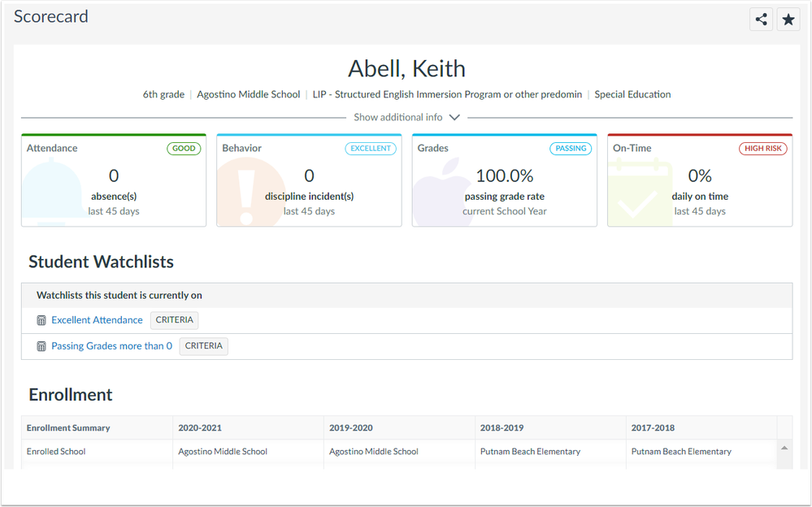View CRITERIA for Excellent Attendance

click(175, 320)
